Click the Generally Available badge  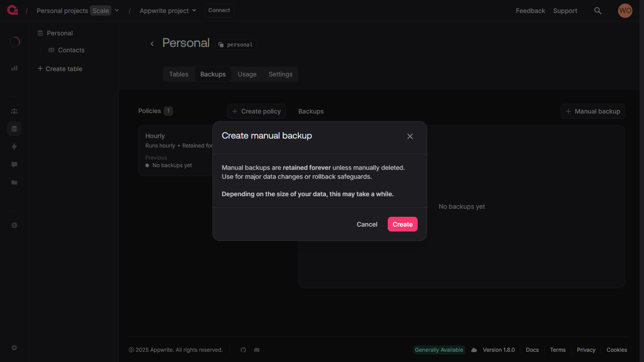coord(439,350)
